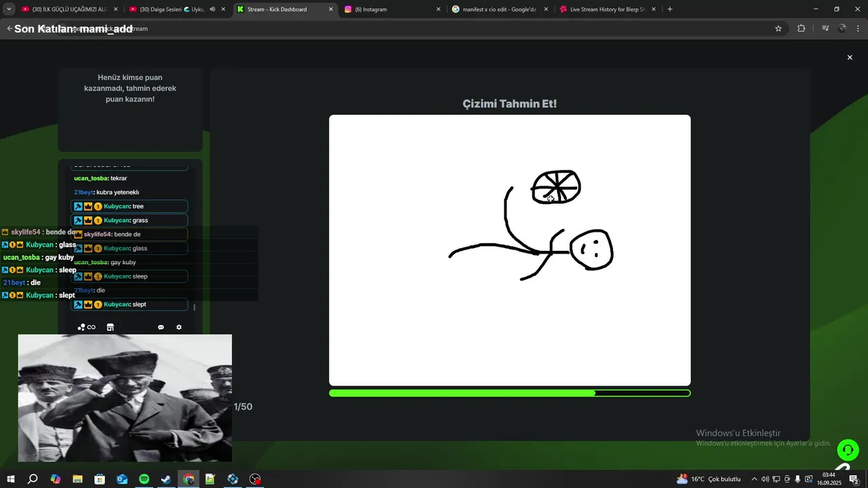Switch to Chrome in the taskbar
The height and width of the screenshot is (488, 868).
click(189, 479)
